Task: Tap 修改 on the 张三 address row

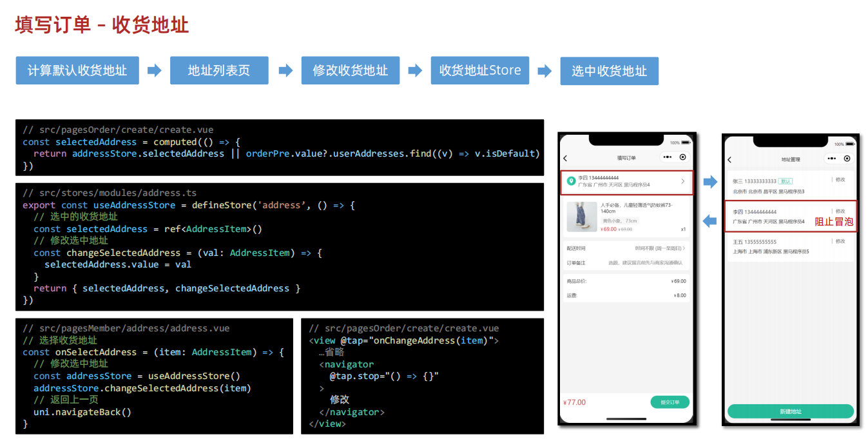Action: 840,180
